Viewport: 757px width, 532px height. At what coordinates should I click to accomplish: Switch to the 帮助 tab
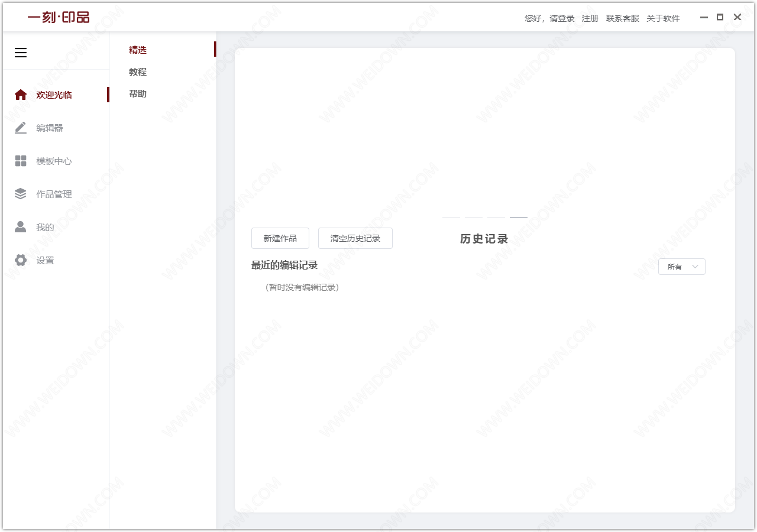[138, 93]
